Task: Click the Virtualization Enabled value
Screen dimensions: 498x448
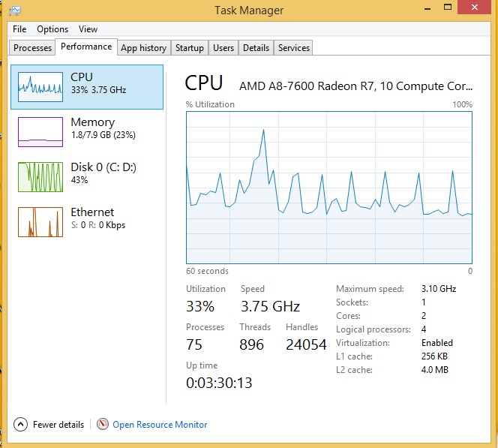Action: click(x=437, y=343)
